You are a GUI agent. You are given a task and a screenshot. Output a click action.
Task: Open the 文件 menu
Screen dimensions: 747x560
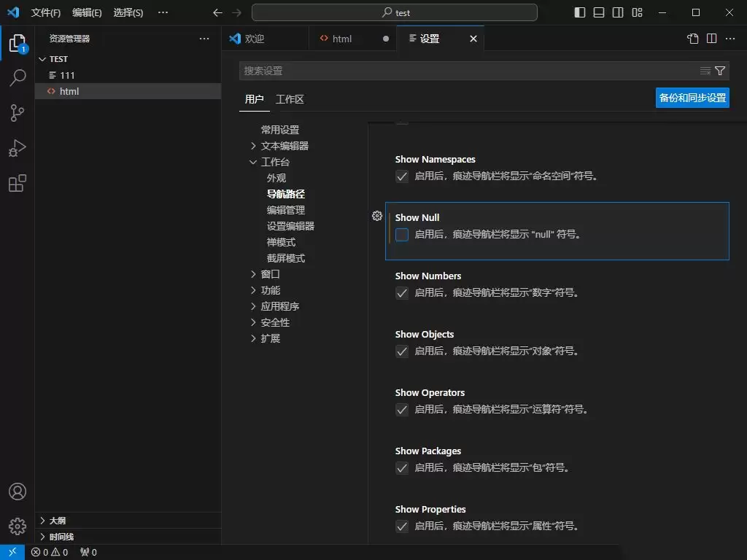tap(46, 12)
